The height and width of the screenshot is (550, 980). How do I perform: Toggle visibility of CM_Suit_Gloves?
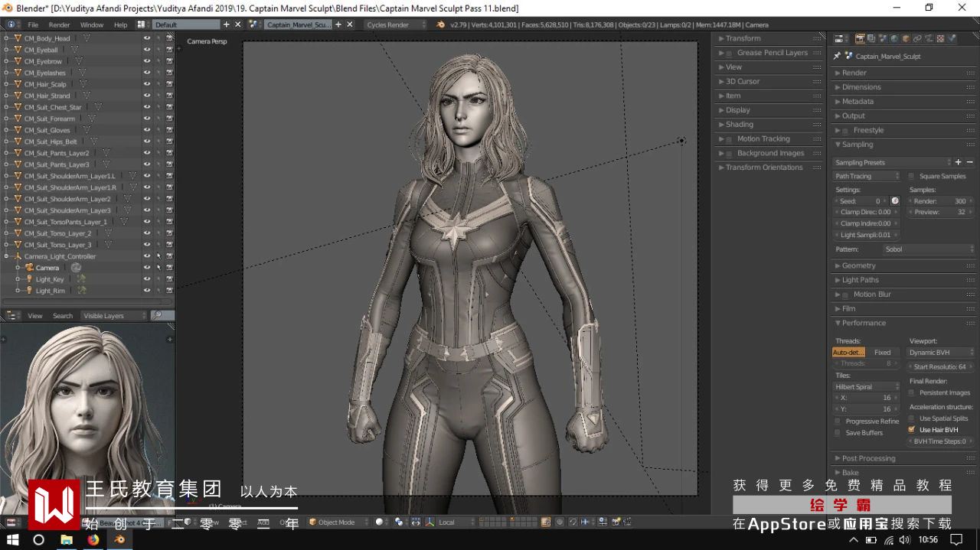[x=146, y=130]
